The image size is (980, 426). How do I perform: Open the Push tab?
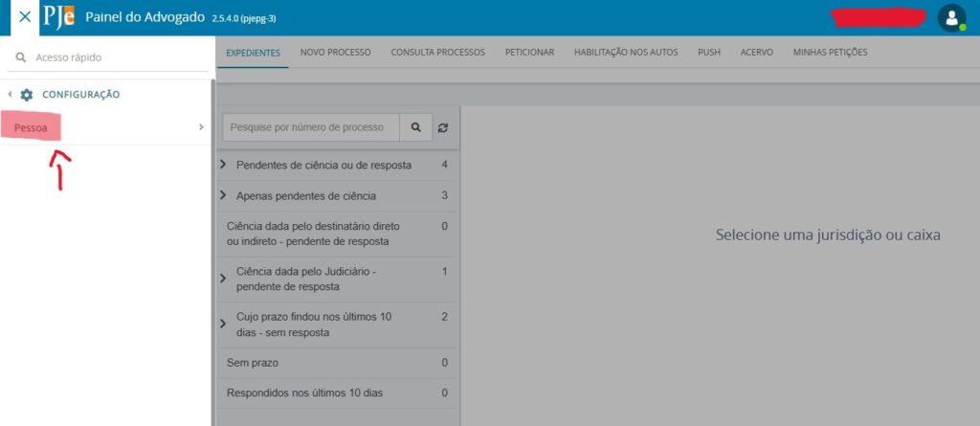[x=709, y=53]
